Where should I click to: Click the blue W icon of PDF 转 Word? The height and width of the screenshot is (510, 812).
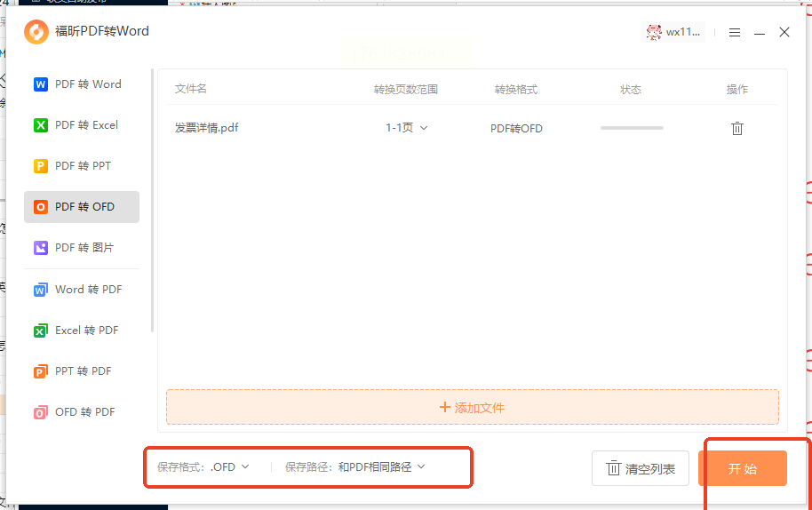40,84
